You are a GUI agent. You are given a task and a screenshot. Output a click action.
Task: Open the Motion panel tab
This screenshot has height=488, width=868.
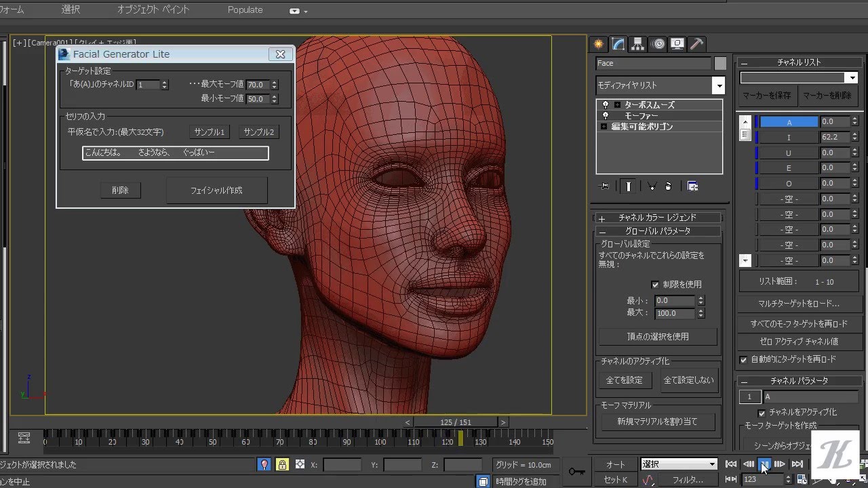click(x=658, y=44)
